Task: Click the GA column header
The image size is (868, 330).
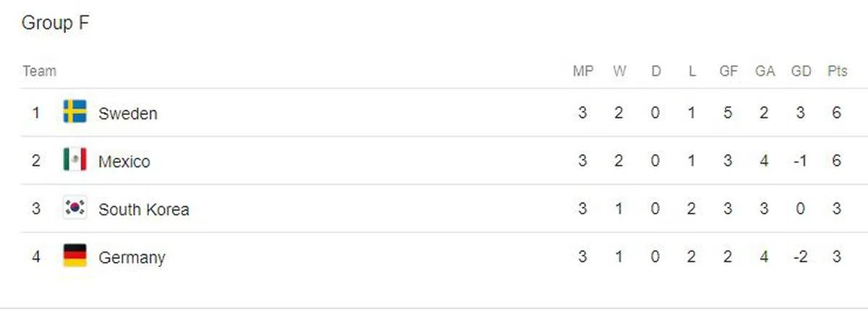Action: click(765, 71)
